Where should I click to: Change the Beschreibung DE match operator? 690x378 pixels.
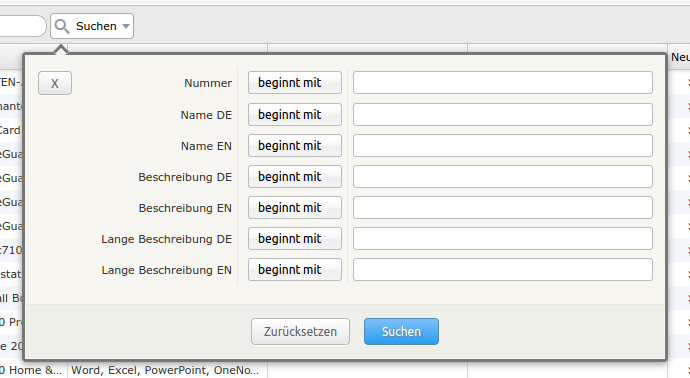click(x=295, y=176)
